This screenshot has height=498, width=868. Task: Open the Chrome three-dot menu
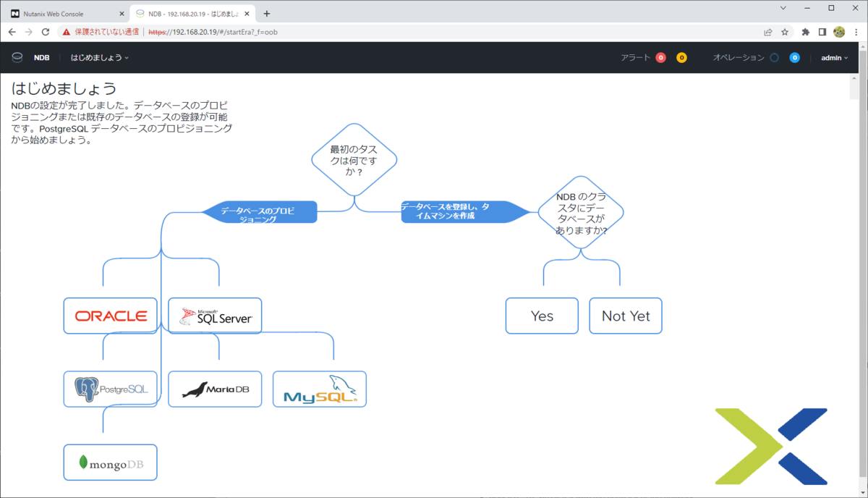pos(856,32)
